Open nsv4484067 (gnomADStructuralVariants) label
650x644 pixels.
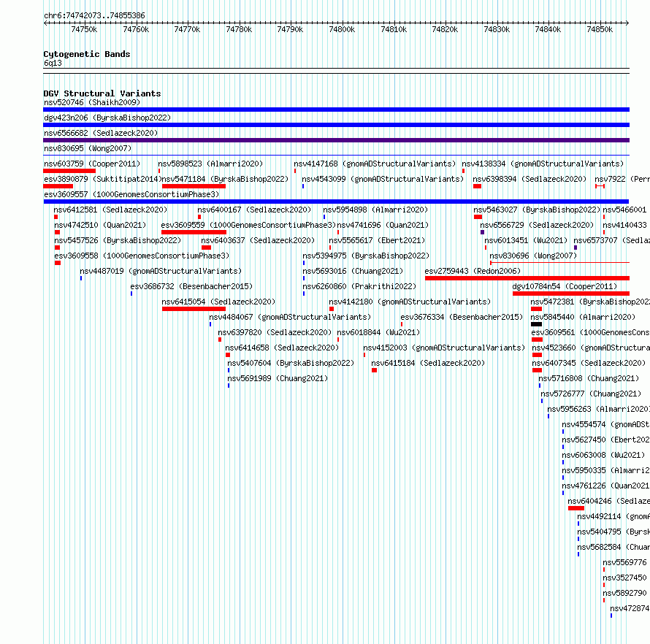click(x=290, y=317)
